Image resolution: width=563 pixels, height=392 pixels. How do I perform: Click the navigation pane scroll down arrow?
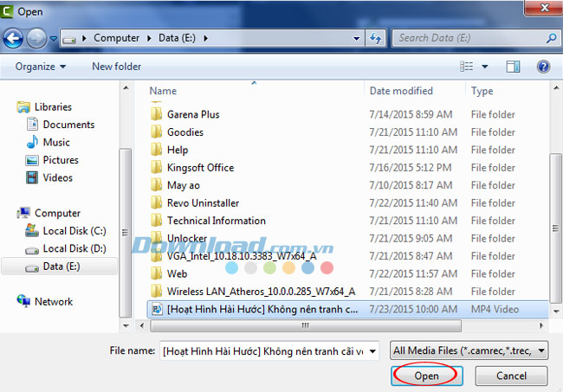tap(126, 326)
